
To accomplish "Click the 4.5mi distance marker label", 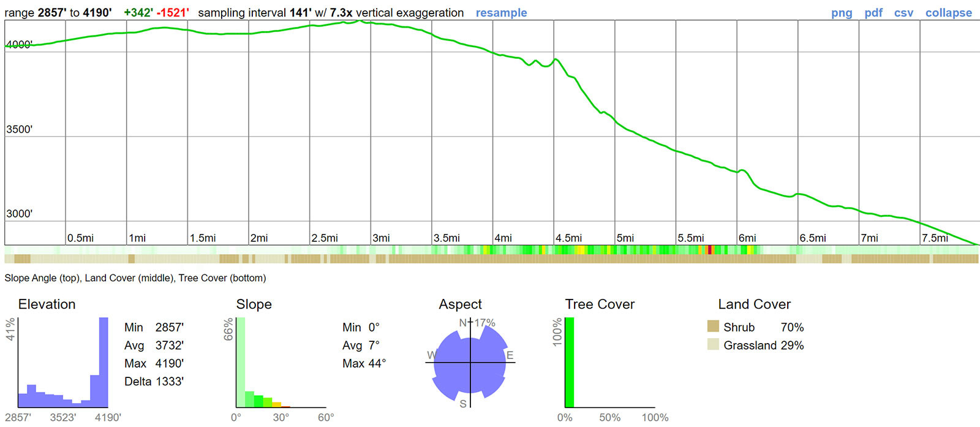I will (569, 238).
